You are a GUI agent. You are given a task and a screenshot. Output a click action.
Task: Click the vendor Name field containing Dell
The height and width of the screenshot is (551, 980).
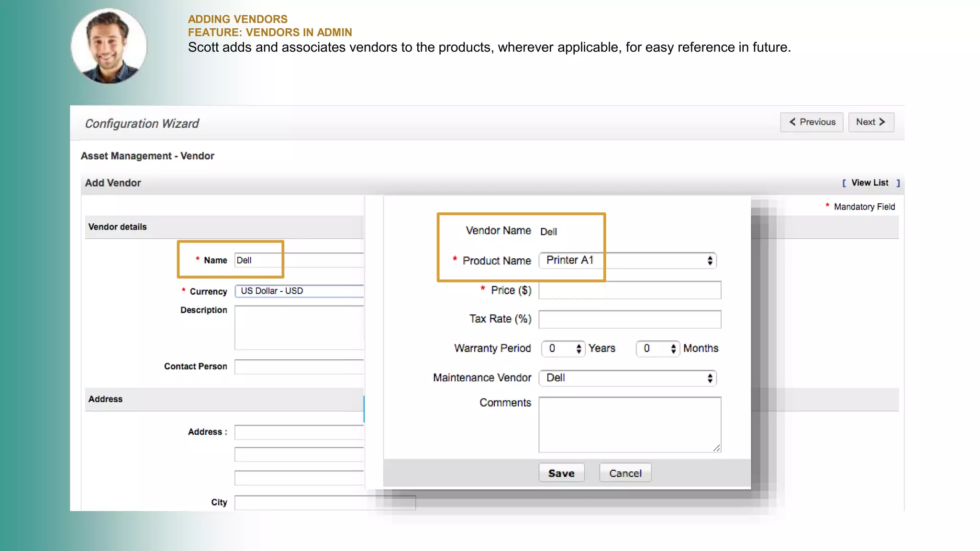pyautogui.click(x=300, y=260)
